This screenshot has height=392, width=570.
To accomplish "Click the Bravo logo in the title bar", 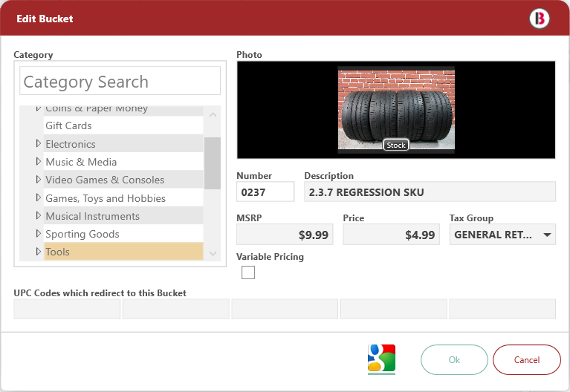I will point(539,19).
